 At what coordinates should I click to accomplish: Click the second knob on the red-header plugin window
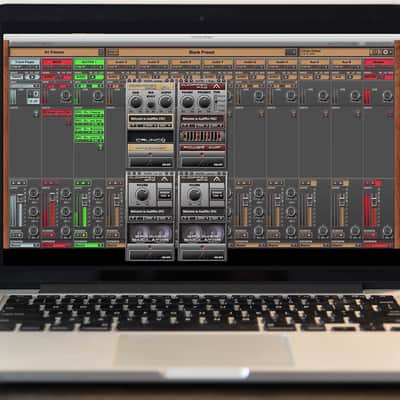tap(204, 102)
